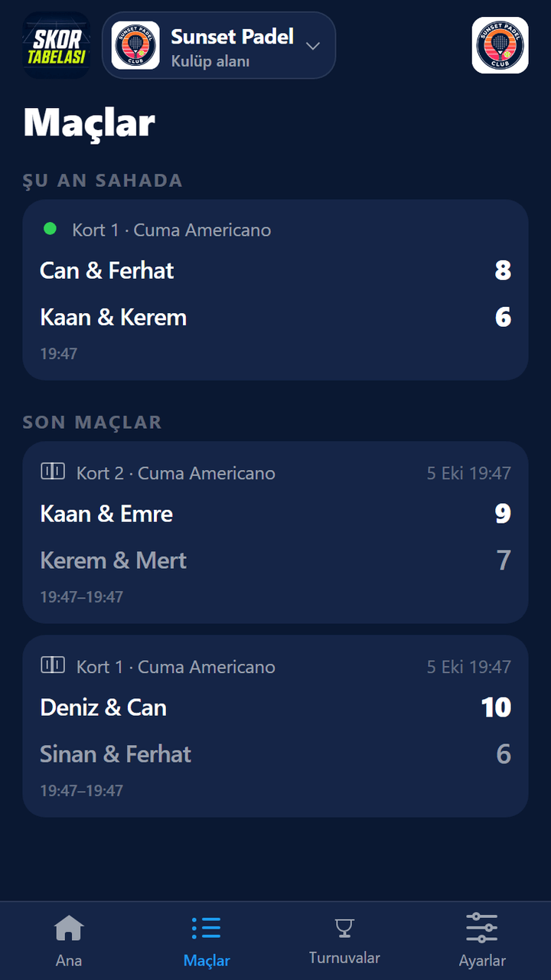Open the Deniz & Can match card
551x980 pixels.
tap(275, 726)
